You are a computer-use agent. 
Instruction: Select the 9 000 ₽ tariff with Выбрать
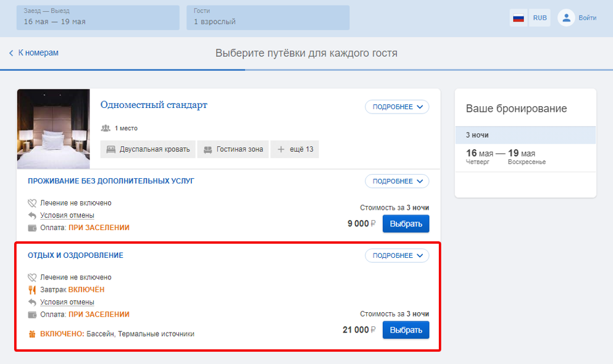406,224
